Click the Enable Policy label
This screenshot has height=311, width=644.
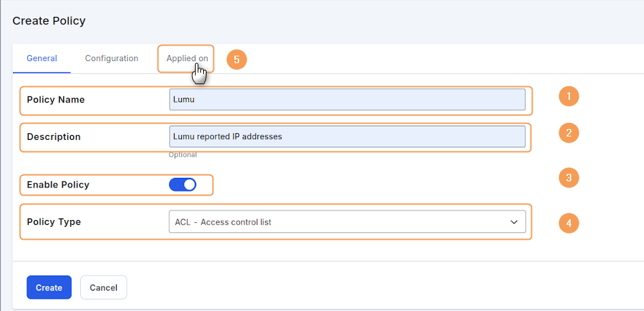58,185
